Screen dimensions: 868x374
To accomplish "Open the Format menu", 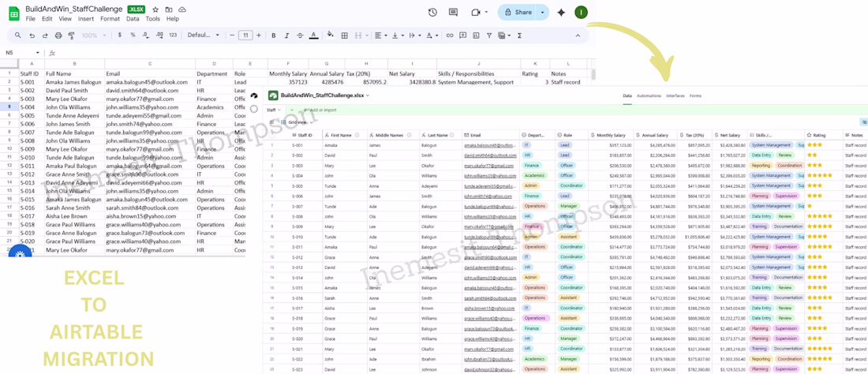I will point(110,19).
